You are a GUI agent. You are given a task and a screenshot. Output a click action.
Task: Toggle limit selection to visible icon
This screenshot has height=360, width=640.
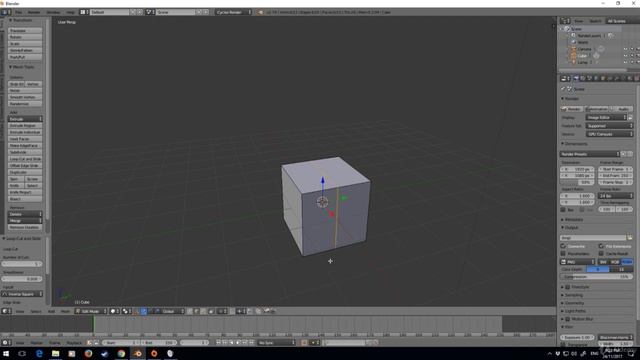pos(211,311)
